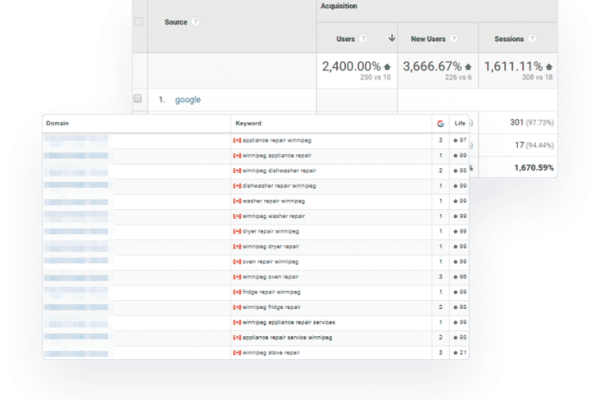Click the Google icon column header
Screen dimensions: 600x400
coord(440,124)
